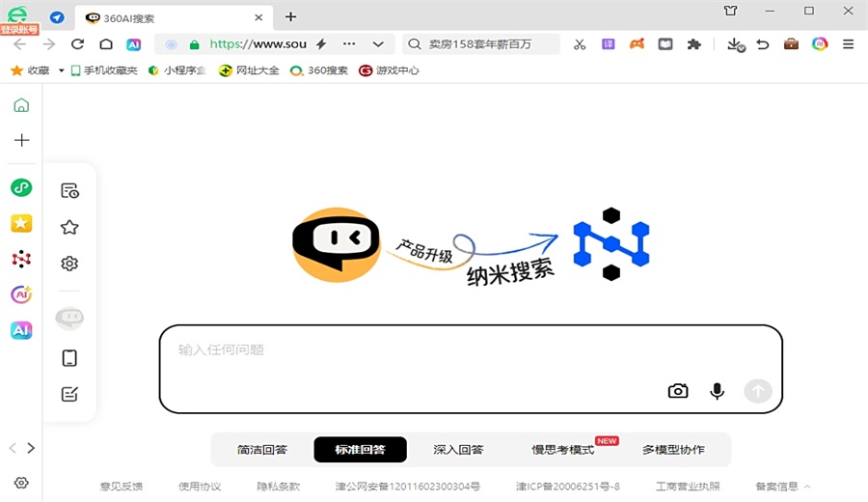Upload image with the camera icon
868x502 pixels.
(x=678, y=391)
